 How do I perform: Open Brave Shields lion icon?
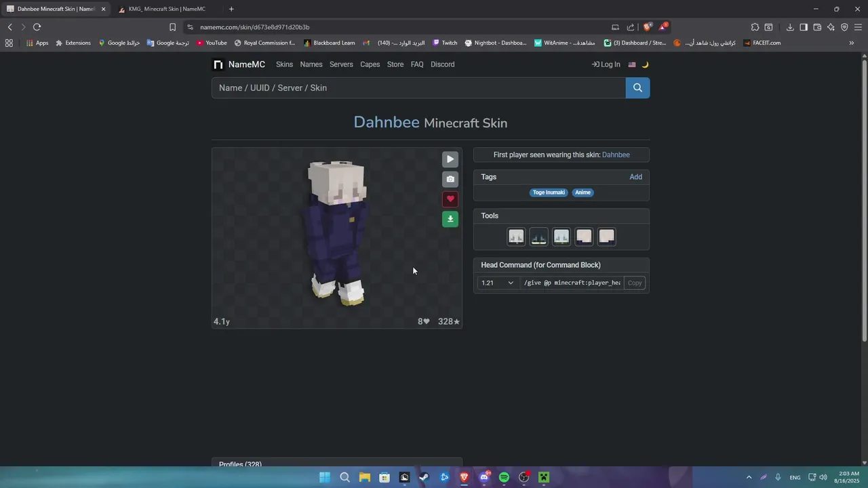coord(648,27)
